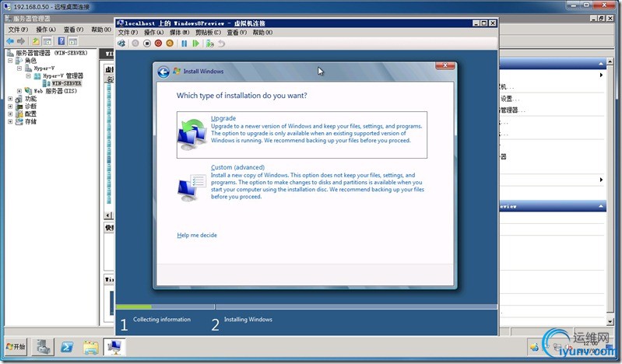Image resolution: width=622 pixels, height=364 pixels.
Task: Click the greyed Start VM toolbar icon
Action: [135, 44]
